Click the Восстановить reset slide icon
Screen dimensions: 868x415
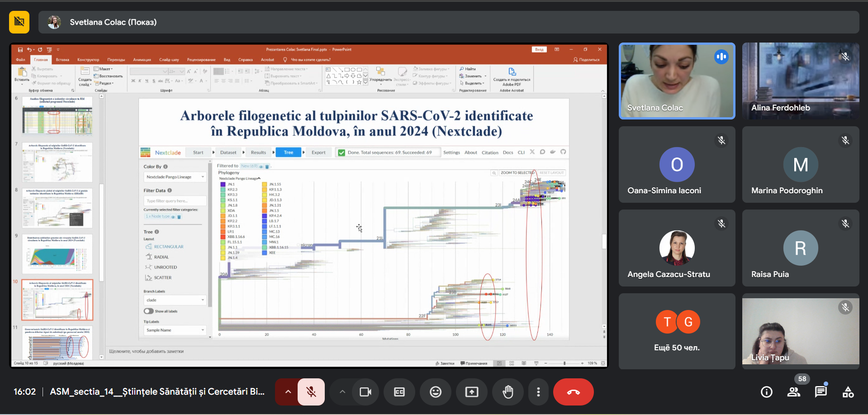click(108, 76)
